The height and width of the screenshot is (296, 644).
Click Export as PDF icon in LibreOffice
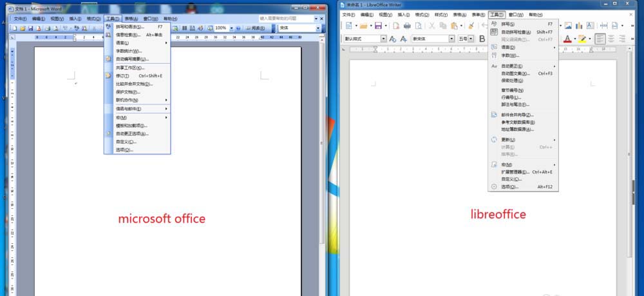[x=396, y=26]
